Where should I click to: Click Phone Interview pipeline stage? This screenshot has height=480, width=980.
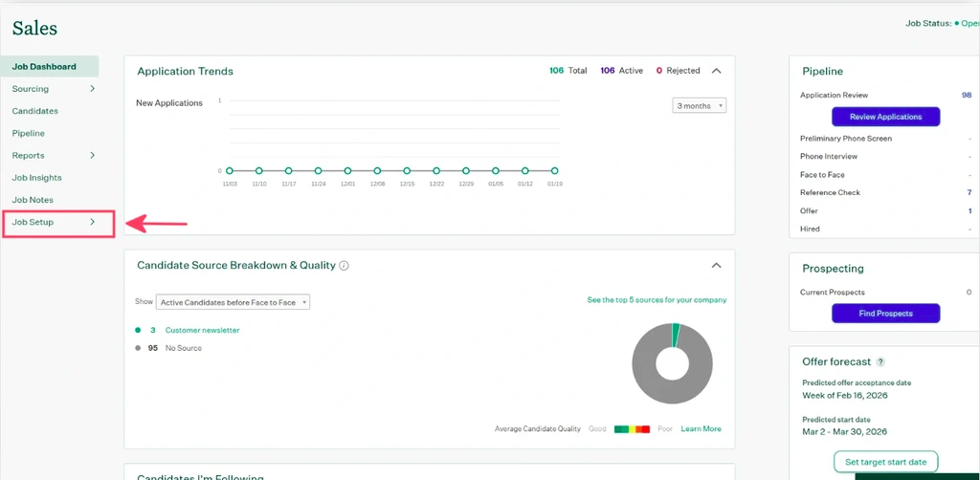(829, 156)
